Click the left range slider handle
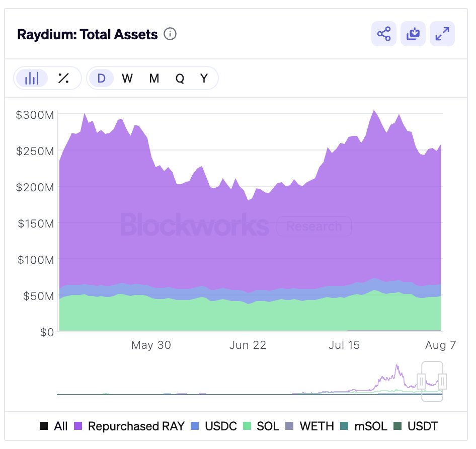This screenshot has height=449, width=476. pyautogui.click(x=422, y=381)
